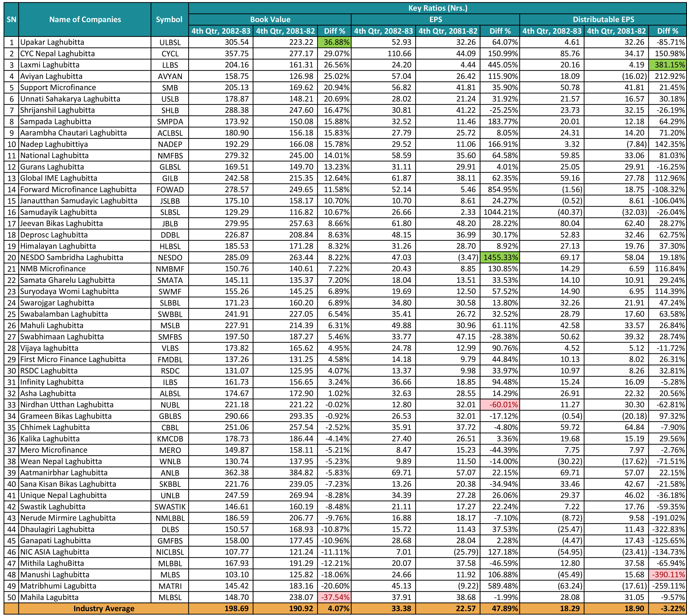Click the pink -390.11% Manushi Laghubitta cell
This screenshot has height=616, width=687.
[668, 575]
